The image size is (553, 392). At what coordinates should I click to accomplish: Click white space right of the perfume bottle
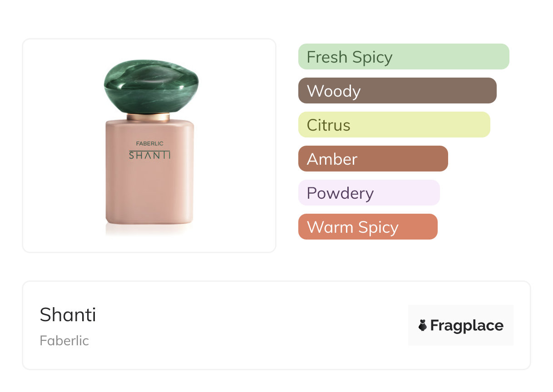(x=236, y=145)
